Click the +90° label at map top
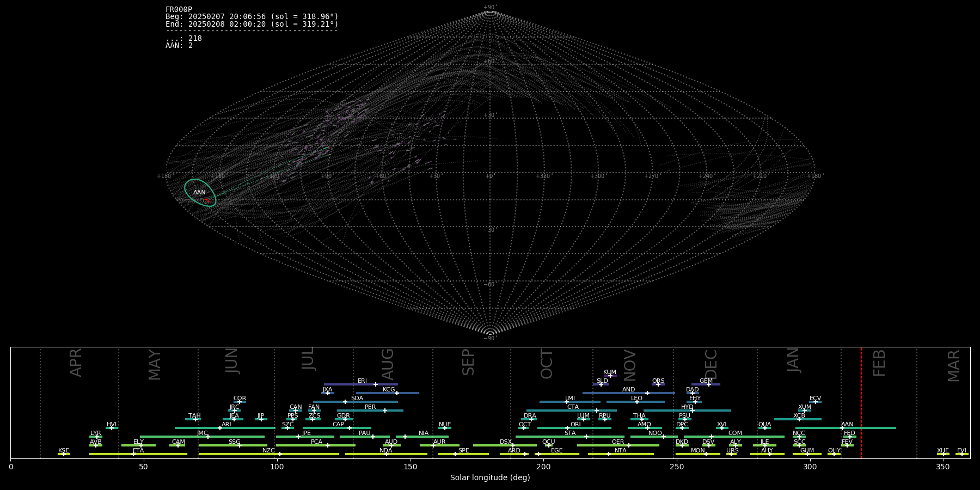 click(x=490, y=7)
